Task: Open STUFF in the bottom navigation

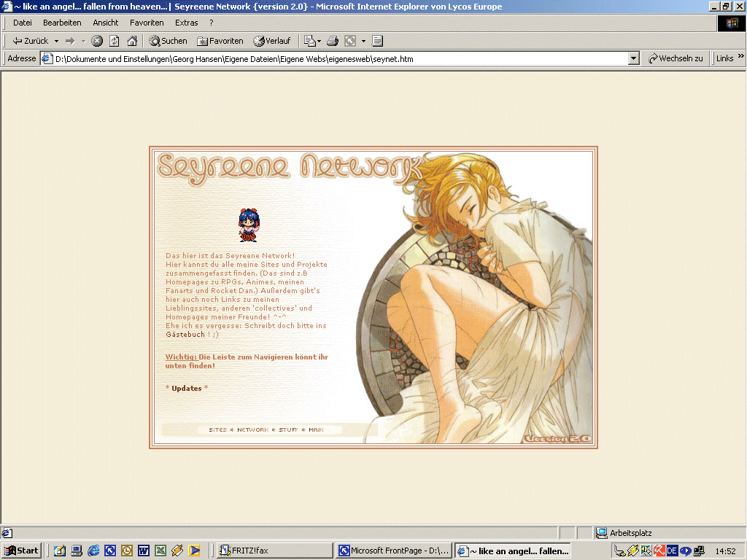Action: (x=288, y=429)
